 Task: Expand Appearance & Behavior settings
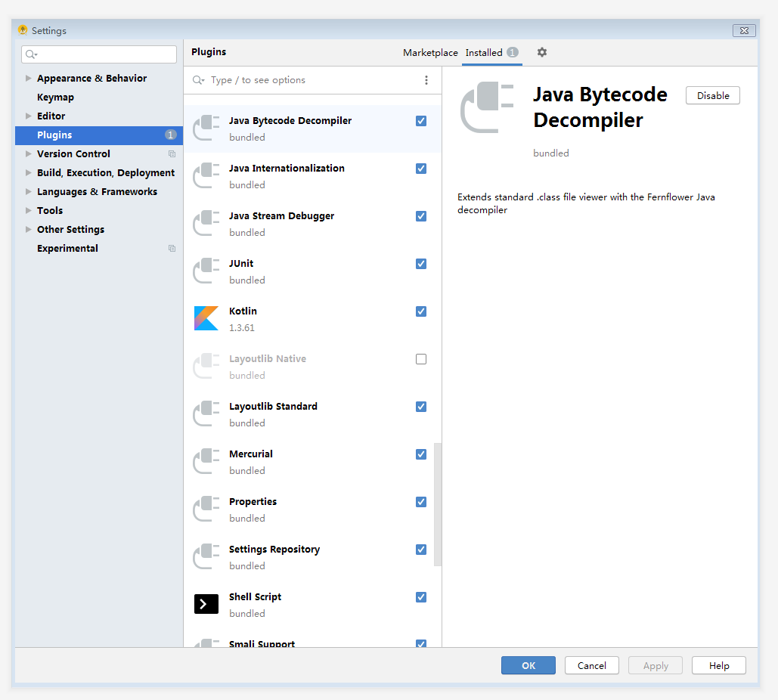pos(28,79)
